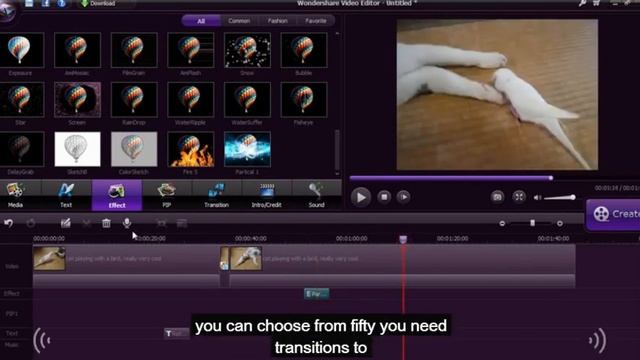Select the Bubble effect thumbnail
Image resolution: width=640 pixels, height=360 pixels.
pyautogui.click(x=304, y=50)
